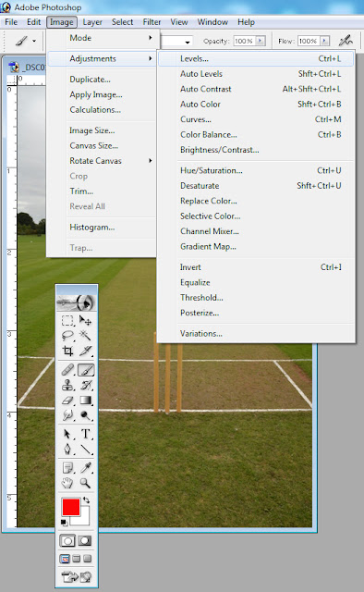364x592 pixels.
Task: Select the Smudge tool
Action: (67, 415)
